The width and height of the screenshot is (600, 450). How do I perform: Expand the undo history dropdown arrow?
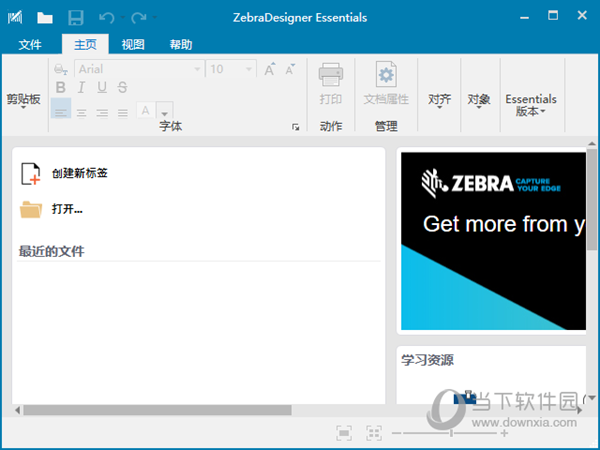(123, 17)
